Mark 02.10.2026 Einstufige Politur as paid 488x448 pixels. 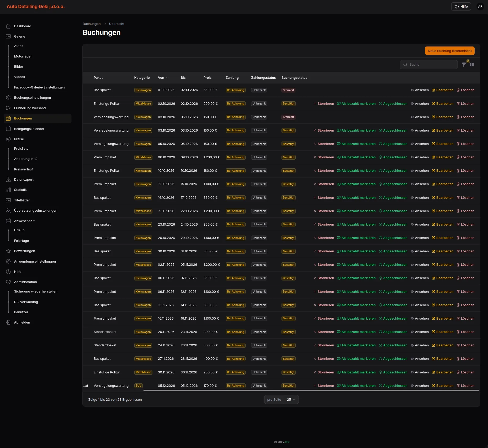356,104
